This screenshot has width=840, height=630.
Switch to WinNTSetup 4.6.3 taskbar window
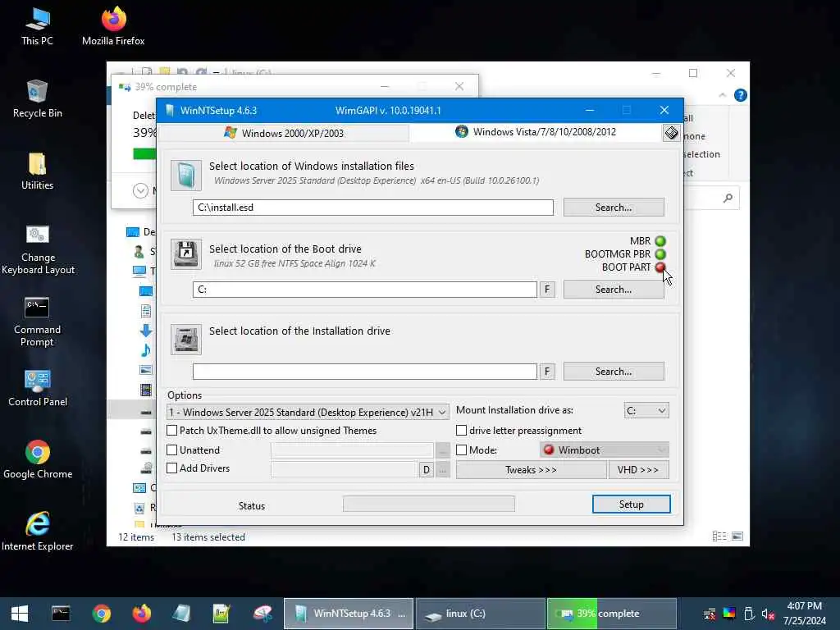(348, 614)
